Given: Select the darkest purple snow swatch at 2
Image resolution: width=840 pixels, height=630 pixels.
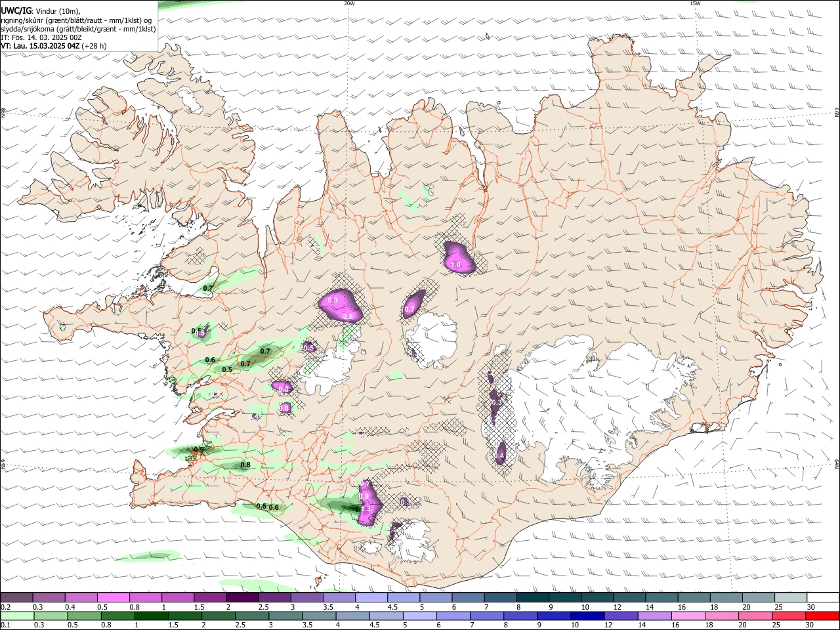Looking at the screenshot, I should pos(242,597).
